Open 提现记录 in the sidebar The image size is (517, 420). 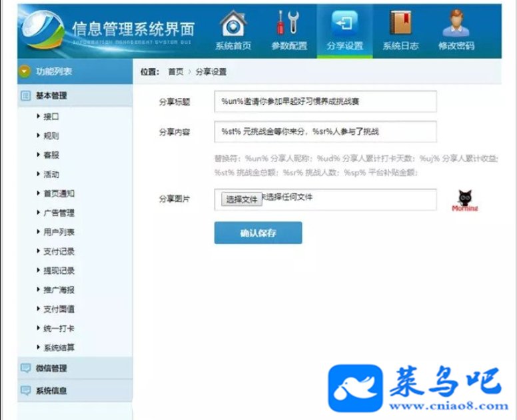tap(59, 271)
